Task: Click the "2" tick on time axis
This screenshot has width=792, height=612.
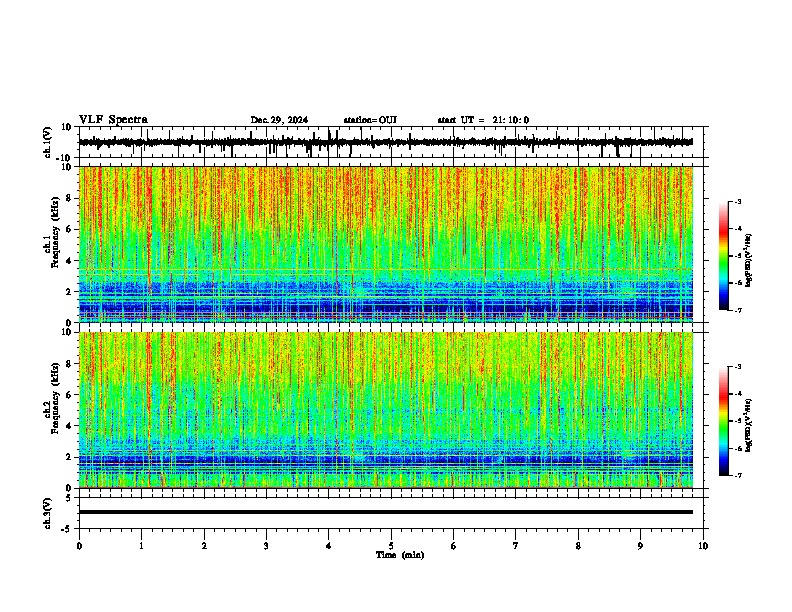Action: pos(204,546)
